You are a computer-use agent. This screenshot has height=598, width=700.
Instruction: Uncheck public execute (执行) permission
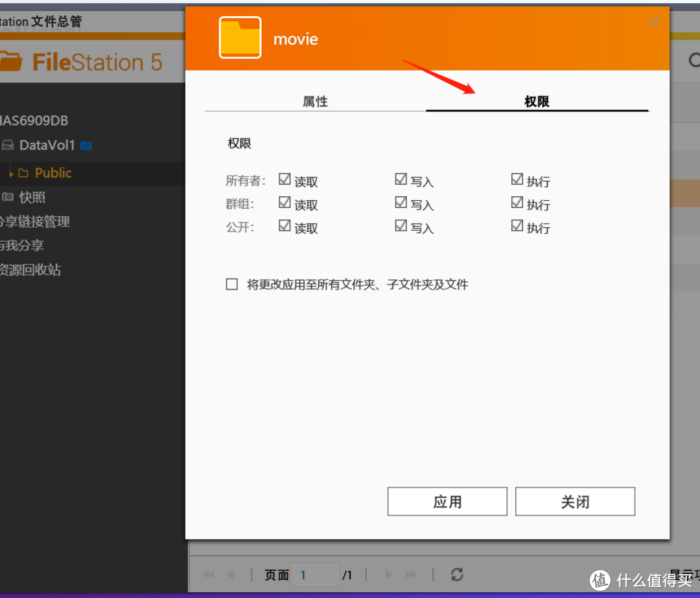tap(517, 226)
